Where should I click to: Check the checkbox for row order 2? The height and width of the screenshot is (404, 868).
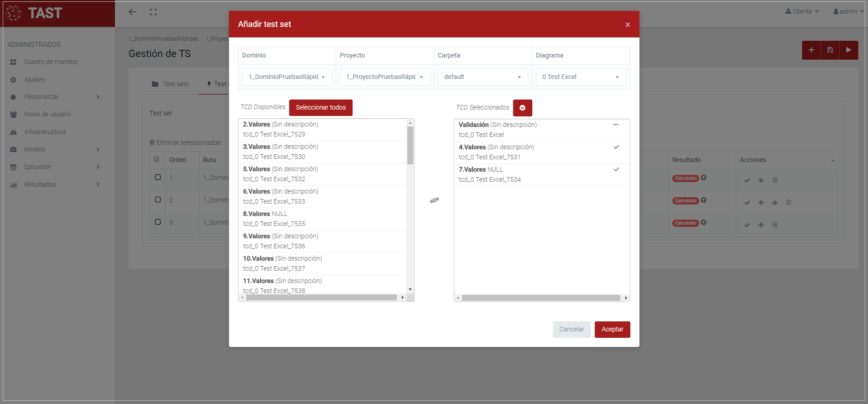(x=158, y=199)
